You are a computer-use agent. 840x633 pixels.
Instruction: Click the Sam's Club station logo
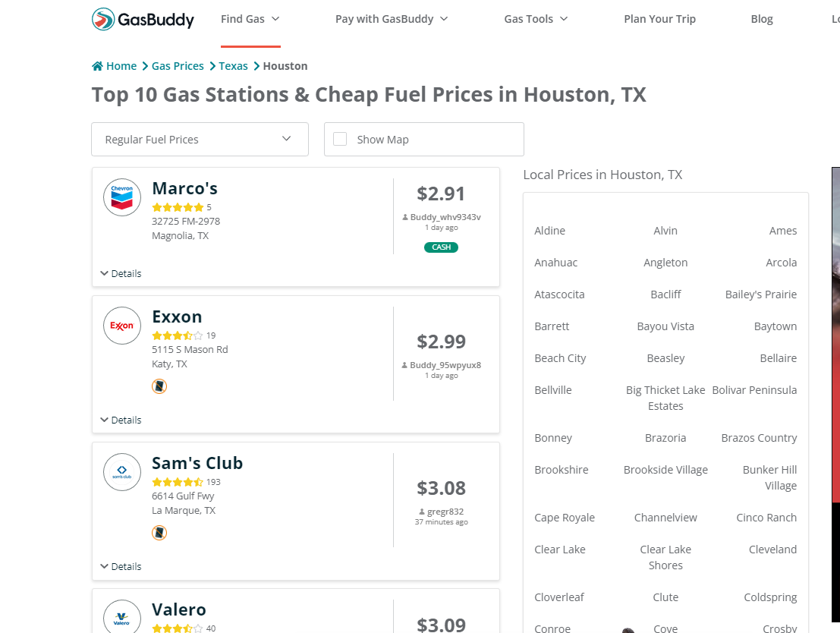122,472
